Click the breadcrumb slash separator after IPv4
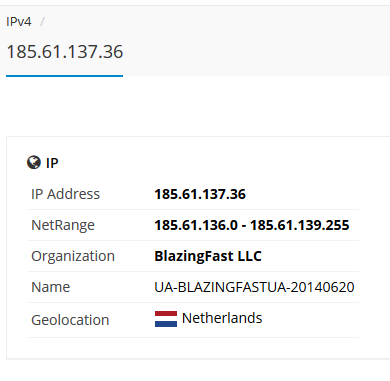 point(42,22)
